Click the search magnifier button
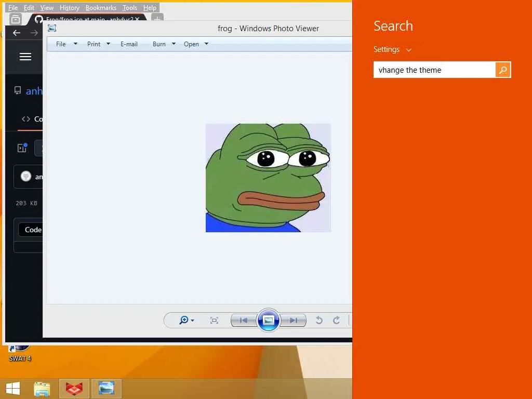Image resolution: width=532 pixels, height=399 pixels. (503, 70)
